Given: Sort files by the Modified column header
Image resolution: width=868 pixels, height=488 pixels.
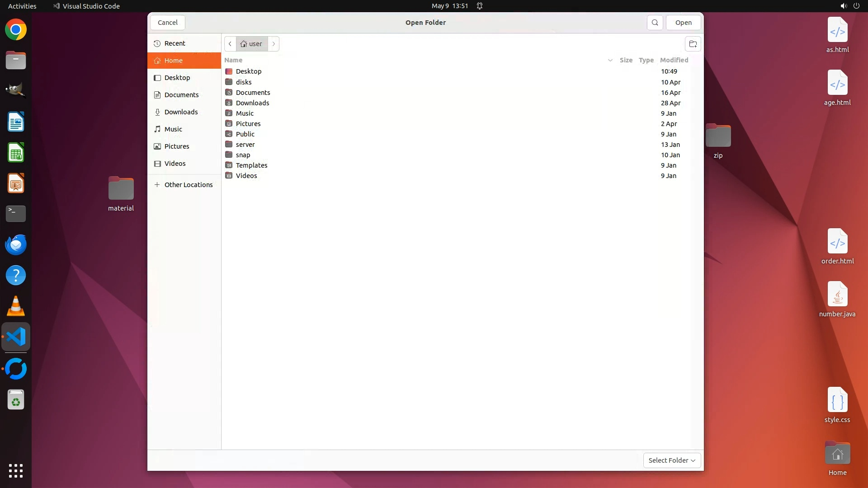Looking at the screenshot, I should [674, 60].
